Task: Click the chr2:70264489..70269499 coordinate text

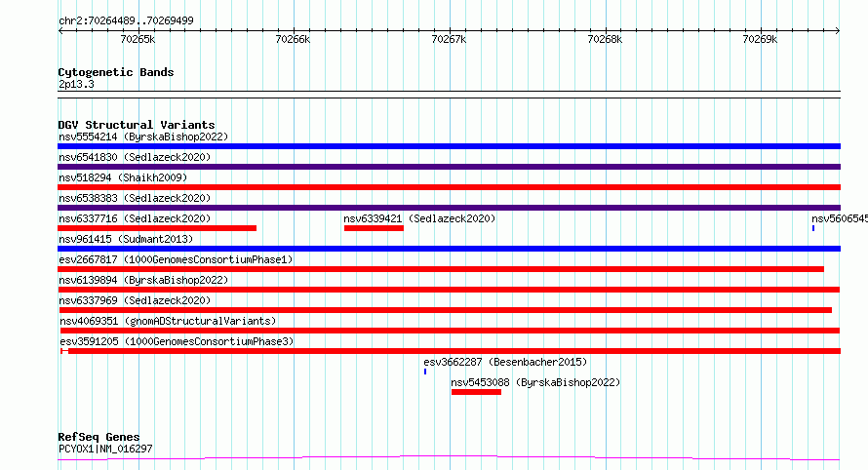Action: [x=126, y=20]
